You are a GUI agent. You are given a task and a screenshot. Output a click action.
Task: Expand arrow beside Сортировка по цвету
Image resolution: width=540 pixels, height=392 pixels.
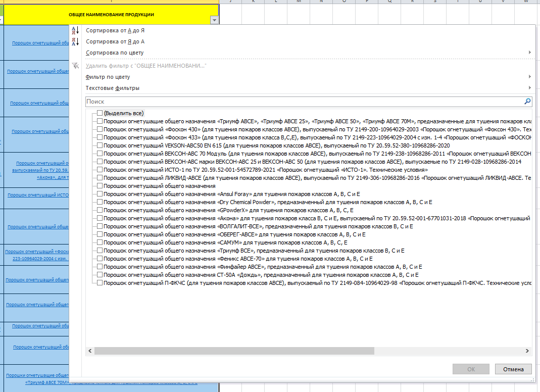(530, 53)
